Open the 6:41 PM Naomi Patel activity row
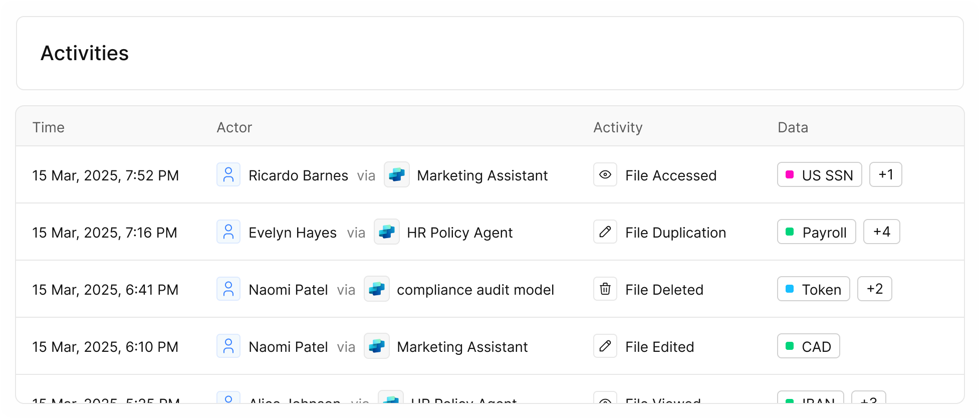The image size is (980, 419). pos(105,289)
